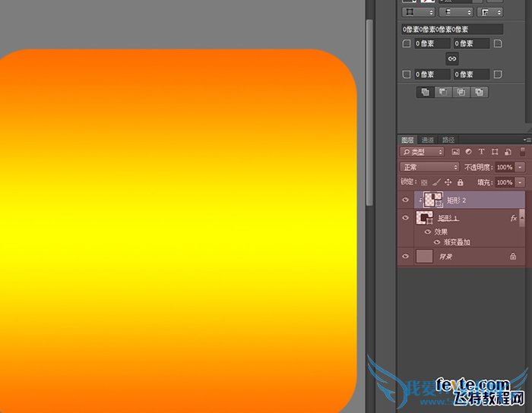
Task: Click the top-left corner radius icon
Action: point(406,44)
